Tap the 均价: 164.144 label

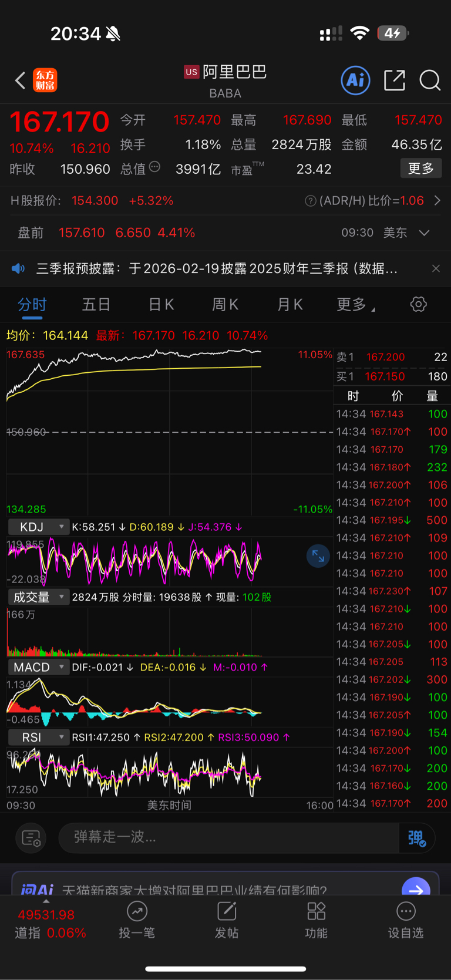(x=47, y=336)
